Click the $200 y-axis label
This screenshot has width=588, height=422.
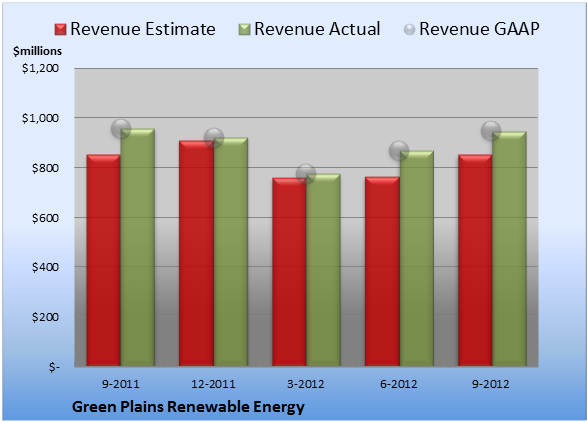coord(45,317)
